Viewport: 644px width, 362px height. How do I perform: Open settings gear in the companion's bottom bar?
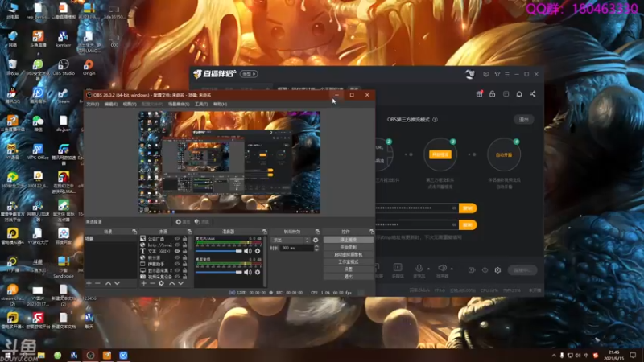coord(497,270)
